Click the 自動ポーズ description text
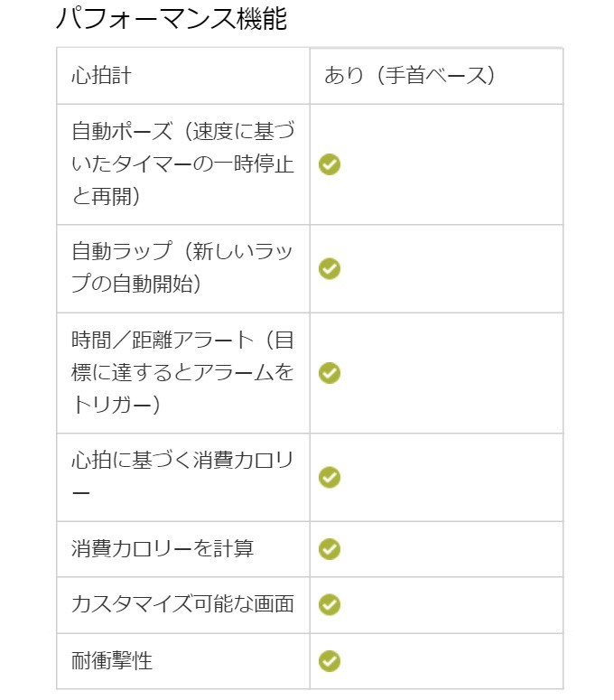 click(183, 164)
